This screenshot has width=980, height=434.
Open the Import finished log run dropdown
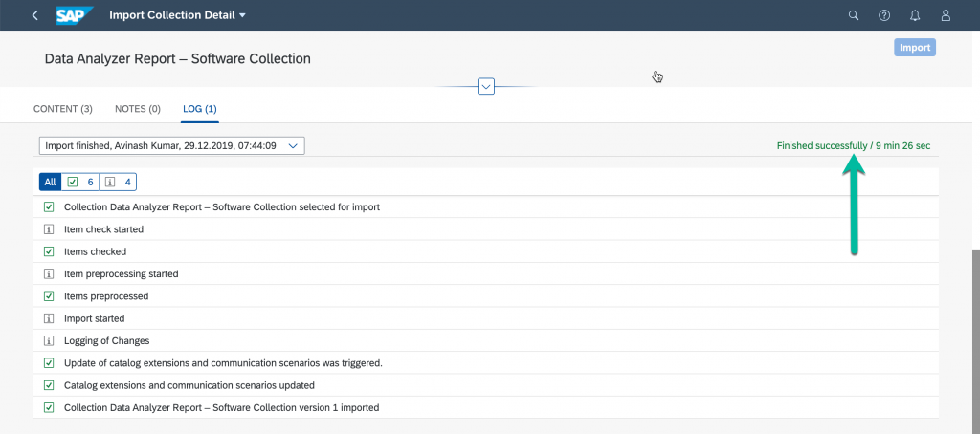click(172, 145)
